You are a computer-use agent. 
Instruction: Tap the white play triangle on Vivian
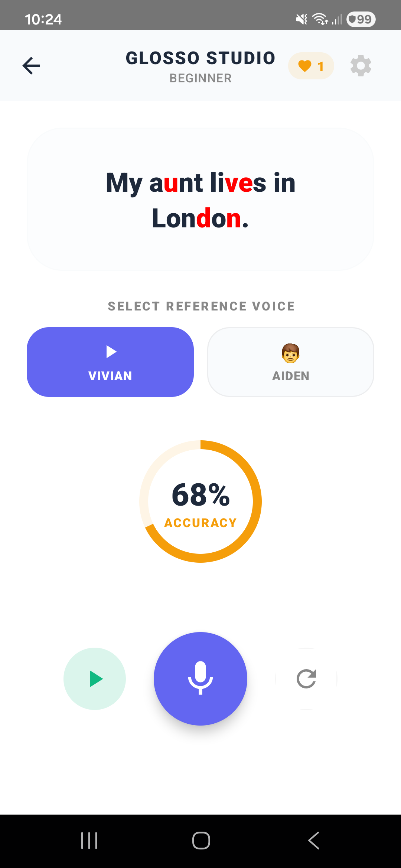click(111, 351)
